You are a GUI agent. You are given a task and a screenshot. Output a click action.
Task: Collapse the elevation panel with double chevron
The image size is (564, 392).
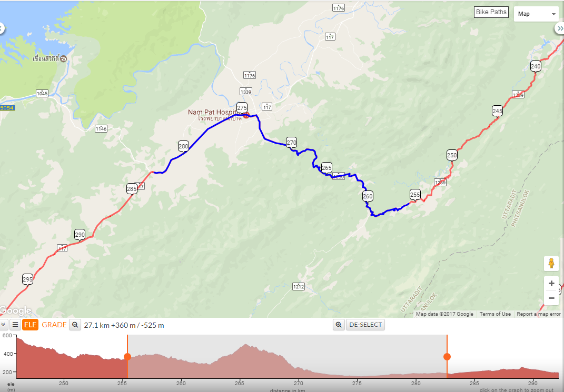[x=3, y=325]
